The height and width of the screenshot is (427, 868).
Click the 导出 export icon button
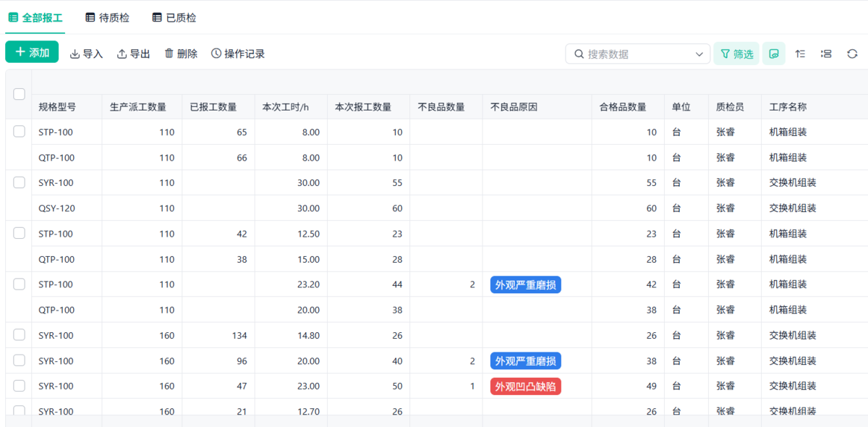click(134, 54)
